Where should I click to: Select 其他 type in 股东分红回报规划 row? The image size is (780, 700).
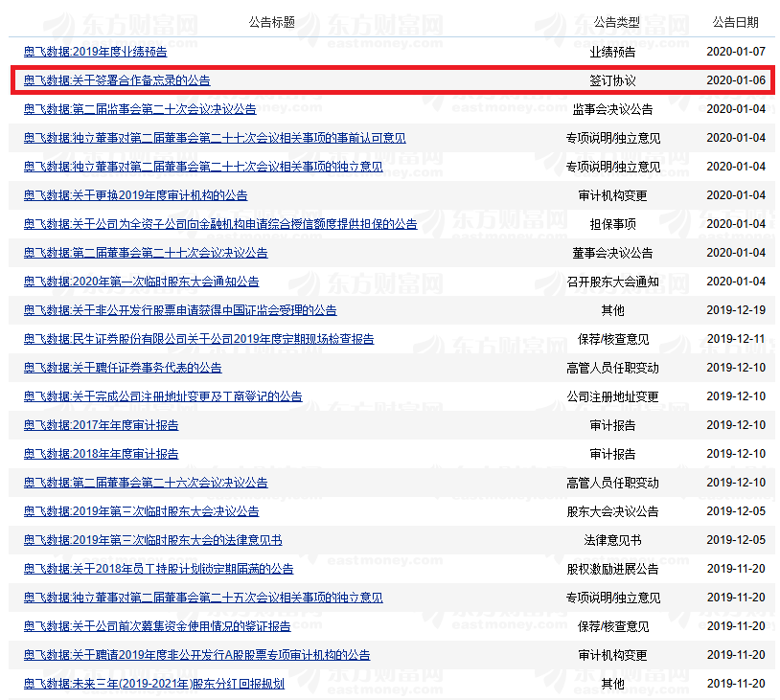click(x=612, y=684)
